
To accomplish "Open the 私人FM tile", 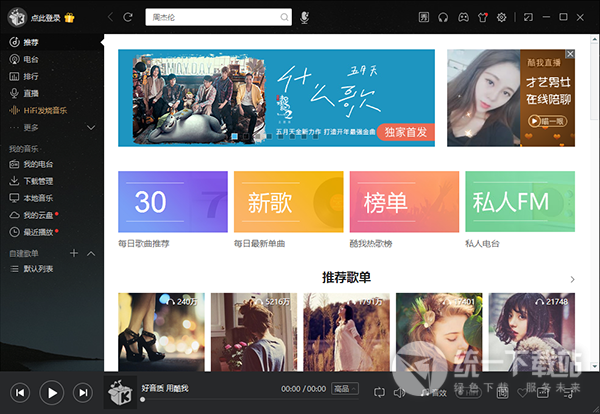I will point(520,202).
